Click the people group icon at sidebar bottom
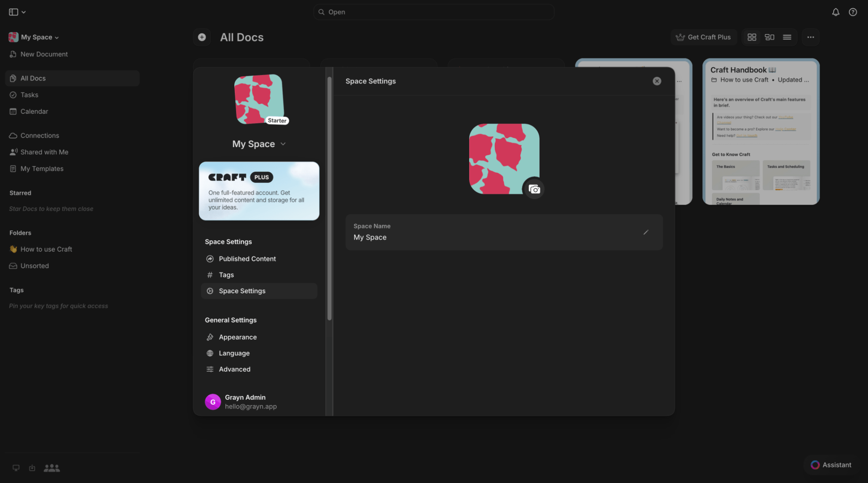Screen dimensions: 868x483 coord(52,468)
